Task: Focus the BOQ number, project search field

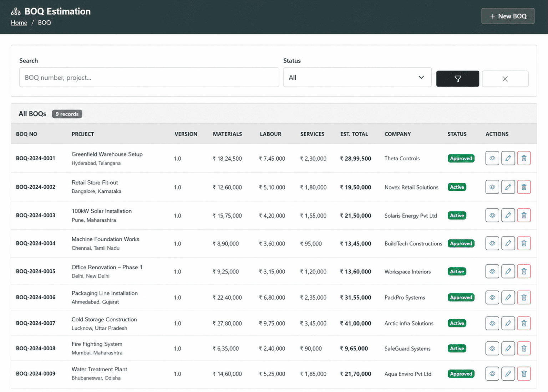Action: point(149,77)
